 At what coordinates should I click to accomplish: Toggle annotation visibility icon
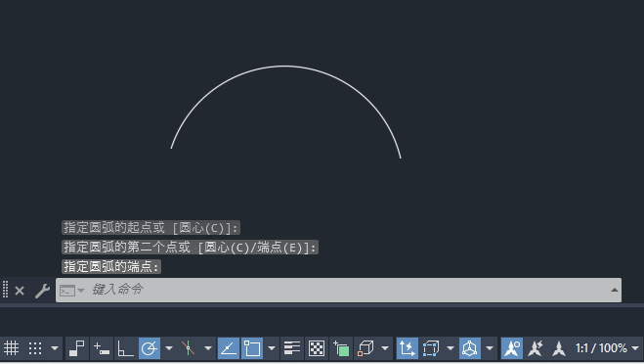point(512,348)
